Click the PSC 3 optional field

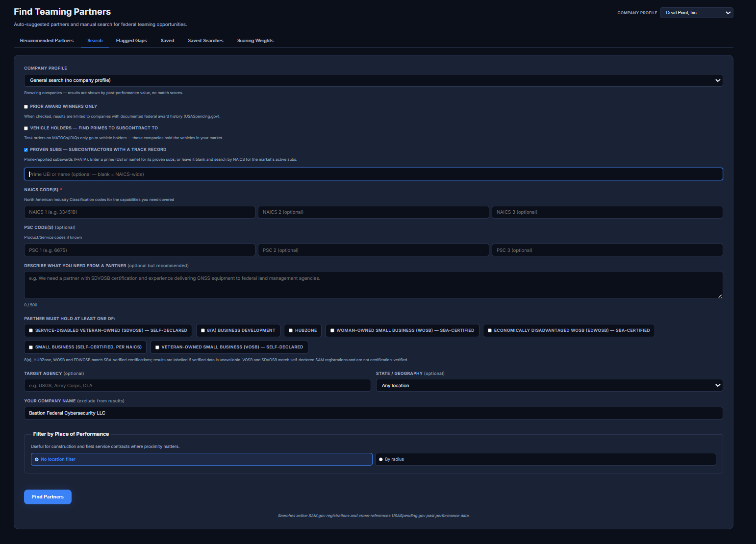pyautogui.click(x=607, y=250)
